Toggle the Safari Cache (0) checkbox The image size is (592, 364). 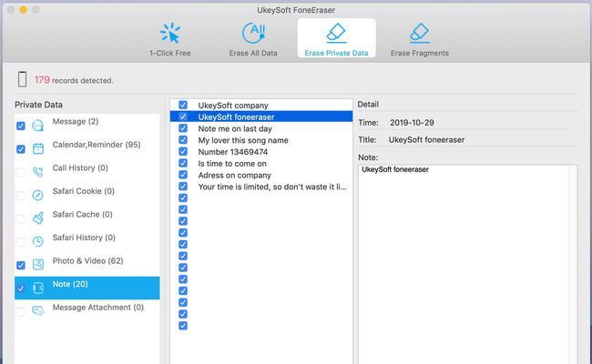point(21,218)
